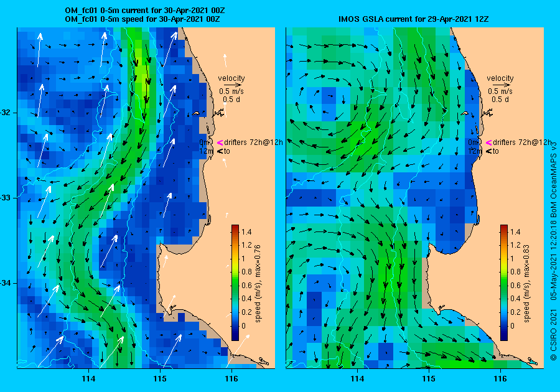
Task: Click the black 'to' drifter marker on right map
Action: click(488, 151)
